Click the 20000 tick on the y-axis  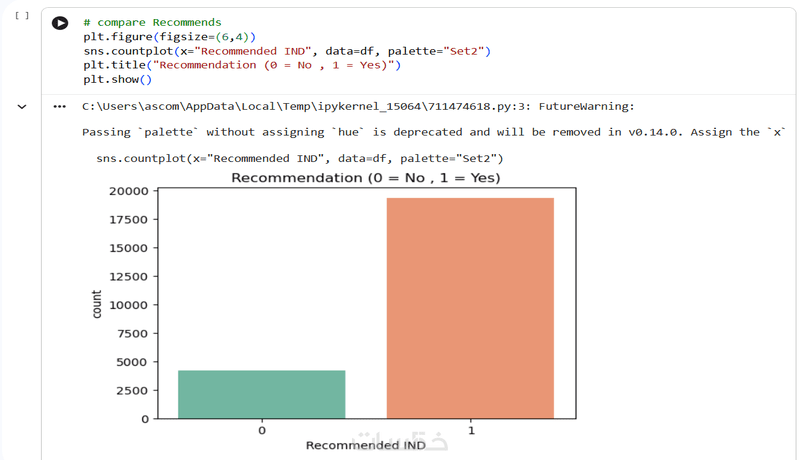tap(129, 191)
